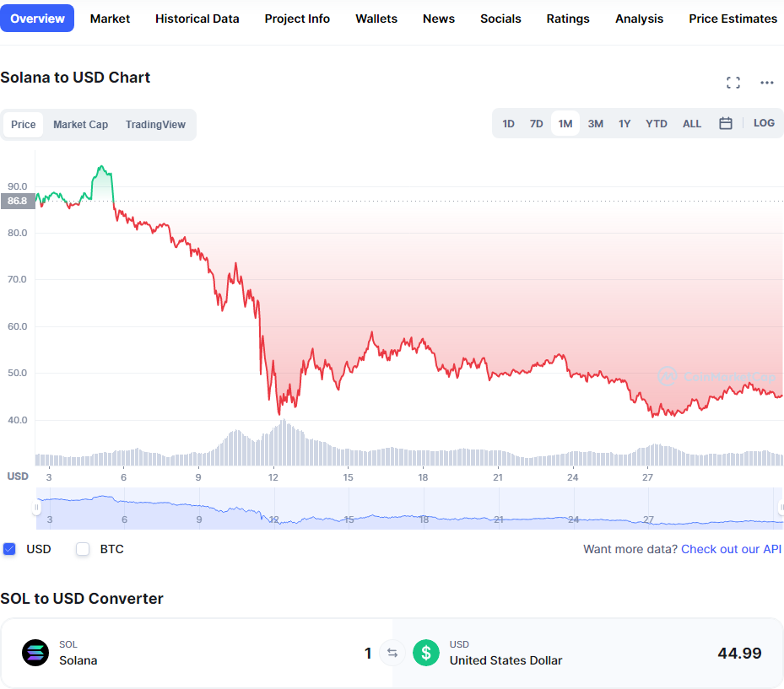
Task: Click the swap currencies arrows icon
Action: click(392, 653)
